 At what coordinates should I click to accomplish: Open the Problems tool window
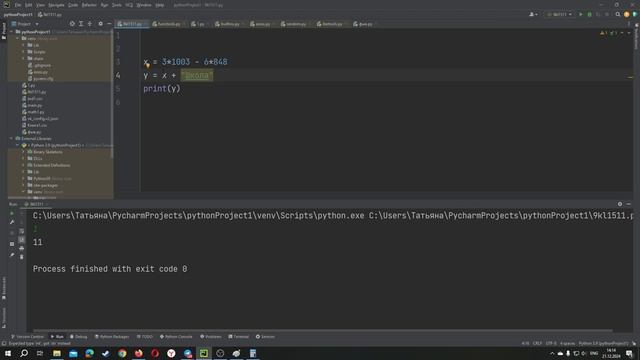[211, 337]
